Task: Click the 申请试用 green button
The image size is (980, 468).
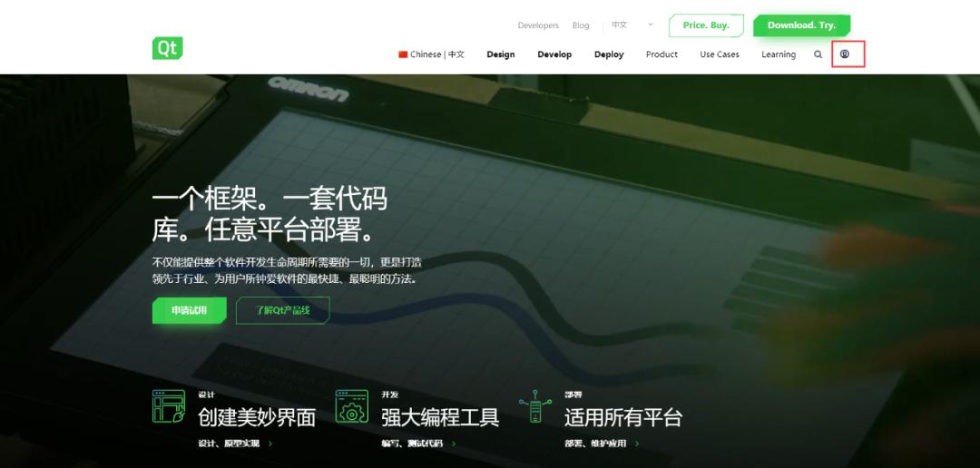Action: tap(190, 310)
